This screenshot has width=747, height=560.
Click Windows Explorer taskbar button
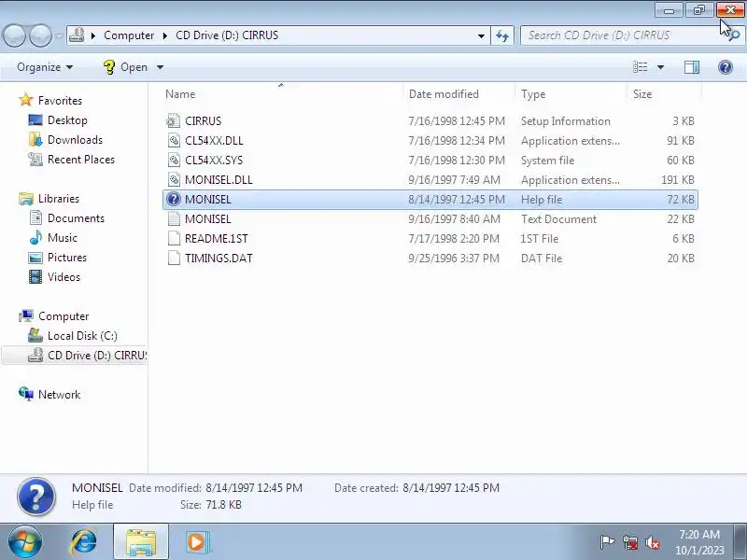pos(141,542)
